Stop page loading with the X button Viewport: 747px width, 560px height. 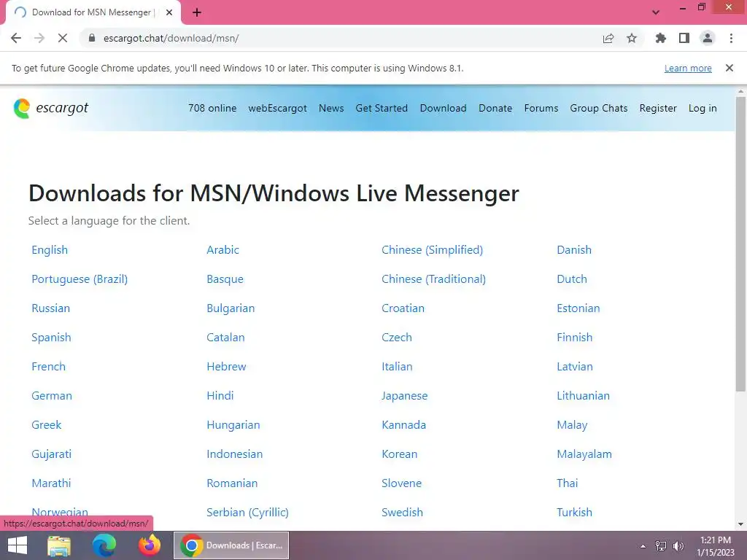click(x=63, y=38)
